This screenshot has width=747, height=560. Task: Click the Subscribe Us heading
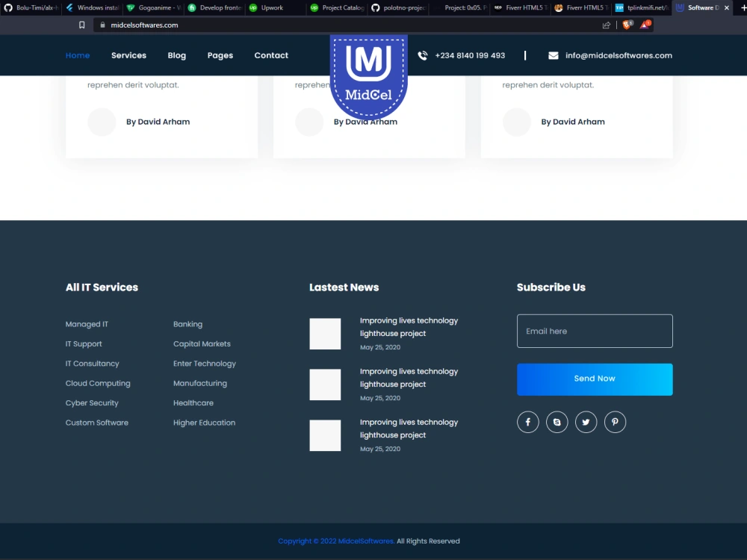pyautogui.click(x=551, y=287)
